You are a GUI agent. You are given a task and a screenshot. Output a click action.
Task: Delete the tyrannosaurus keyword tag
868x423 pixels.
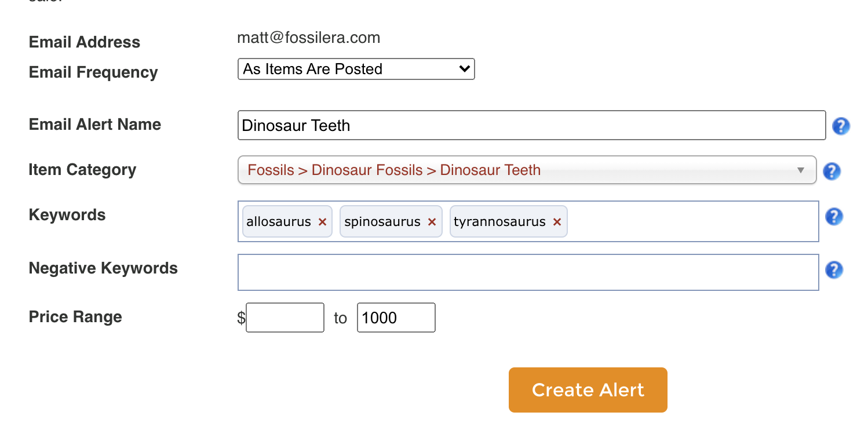click(557, 222)
